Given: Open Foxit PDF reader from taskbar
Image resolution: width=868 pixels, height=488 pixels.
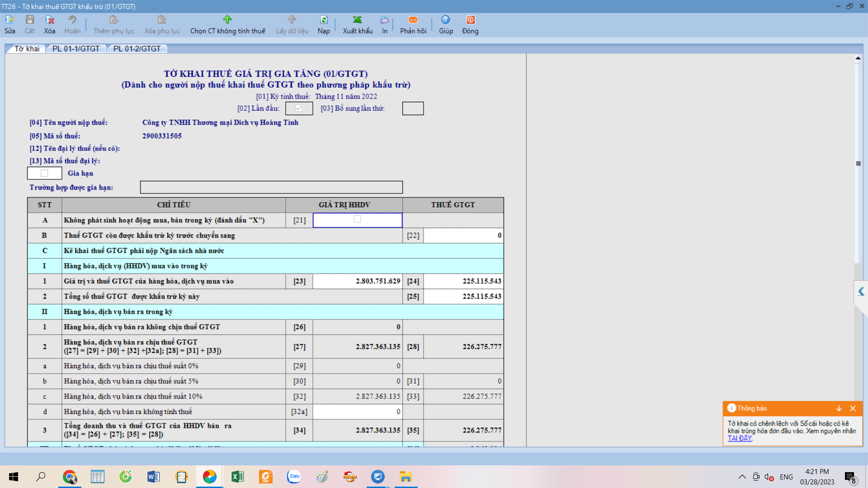Looking at the screenshot, I should [x=266, y=477].
